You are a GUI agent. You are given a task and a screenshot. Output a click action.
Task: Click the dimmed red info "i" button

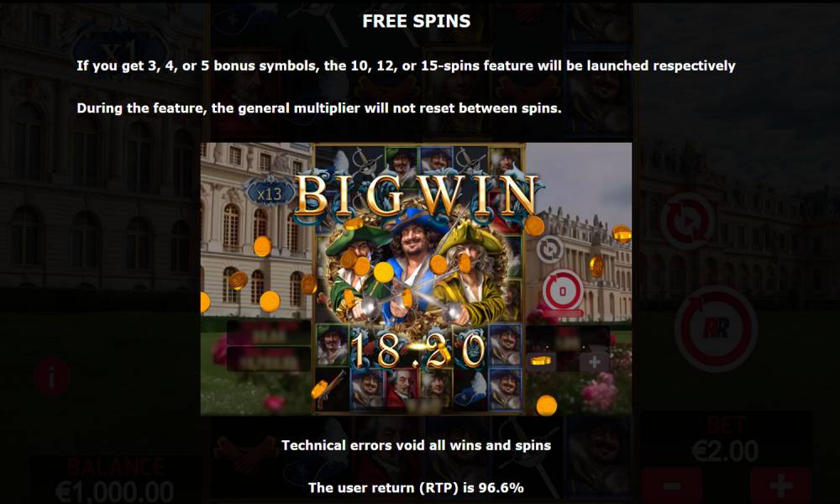click(52, 377)
